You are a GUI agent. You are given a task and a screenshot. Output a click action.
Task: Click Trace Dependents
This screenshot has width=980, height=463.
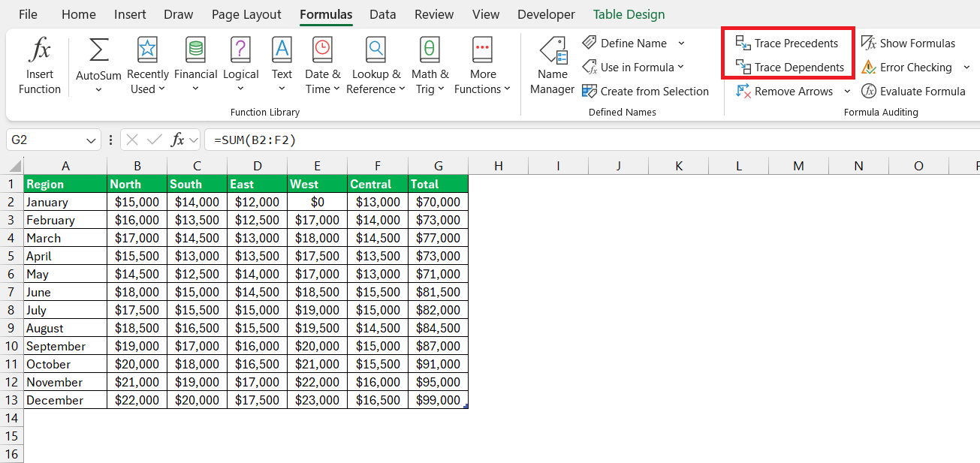[790, 67]
